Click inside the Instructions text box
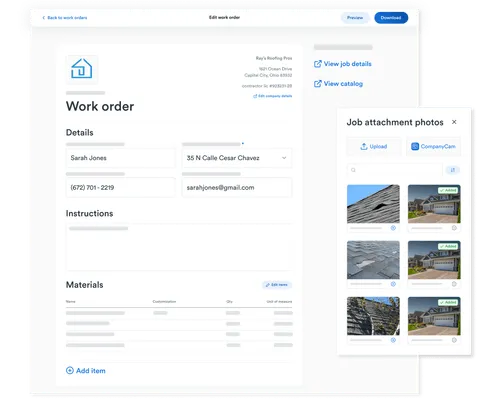 coord(179,247)
